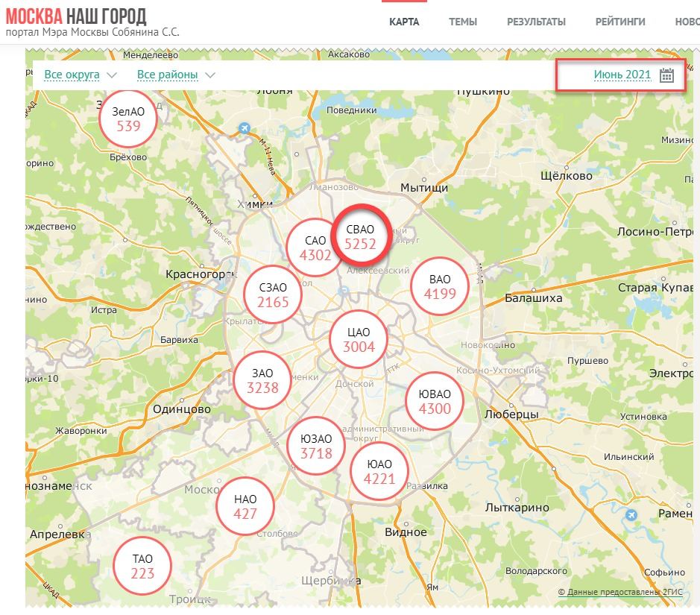This screenshot has height=615, width=700.
Task: Select the СВАО 5252 district marker
Action: click(361, 236)
